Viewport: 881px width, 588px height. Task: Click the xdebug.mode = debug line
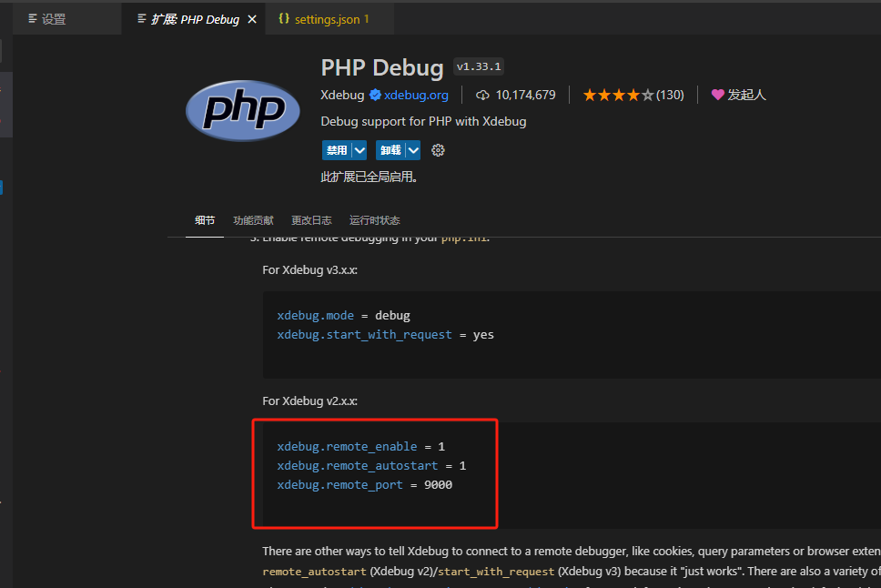pos(343,315)
